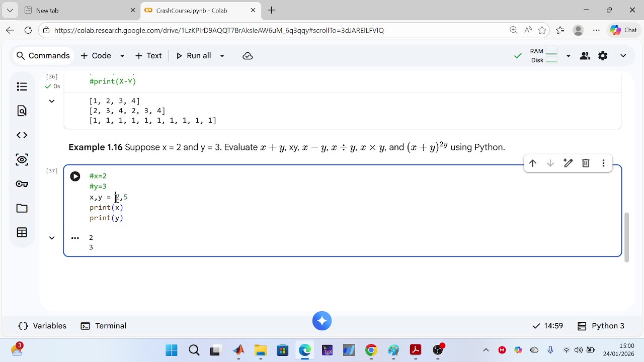Open the Copilot Chat button

[x=624, y=30]
